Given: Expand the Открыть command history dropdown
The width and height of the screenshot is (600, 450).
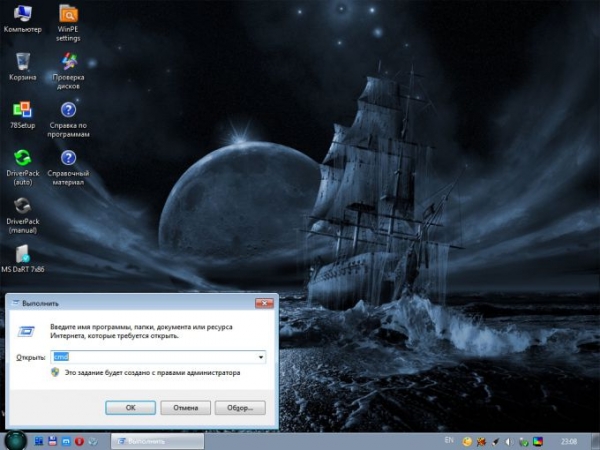Looking at the screenshot, I should coord(261,356).
